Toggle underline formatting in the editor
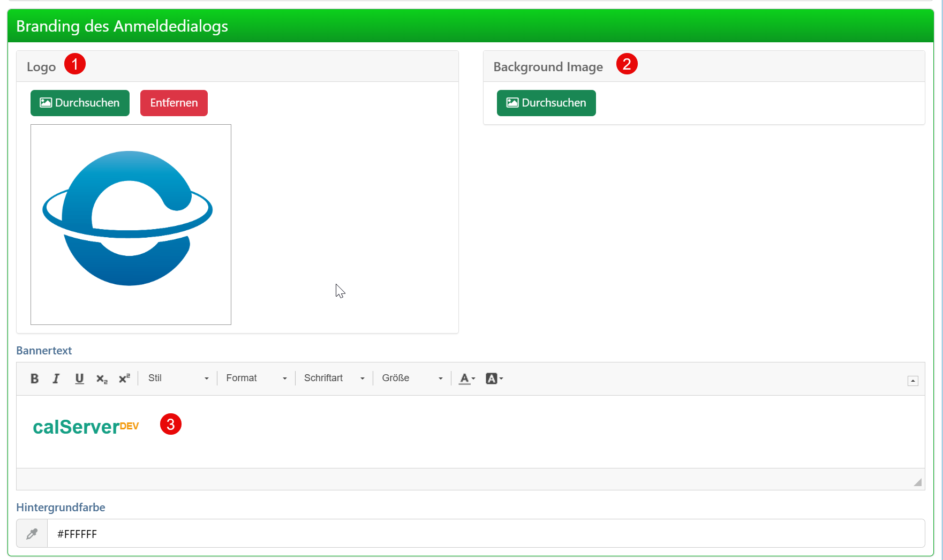Viewport: 943px width, 560px height. point(79,379)
